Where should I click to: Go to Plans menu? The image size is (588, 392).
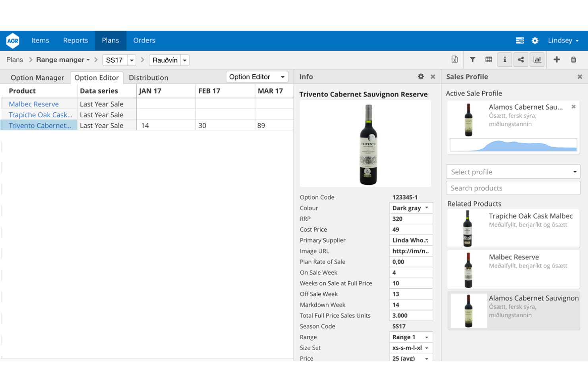[110, 41]
